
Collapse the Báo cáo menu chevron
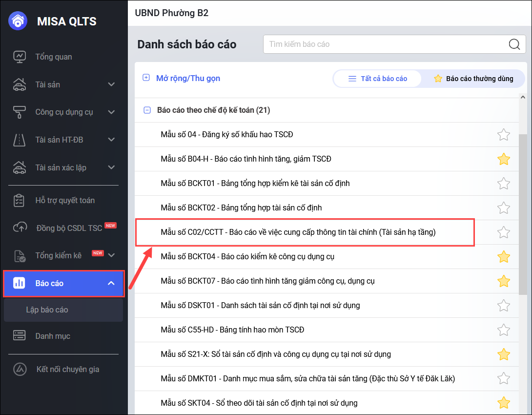coord(111,283)
